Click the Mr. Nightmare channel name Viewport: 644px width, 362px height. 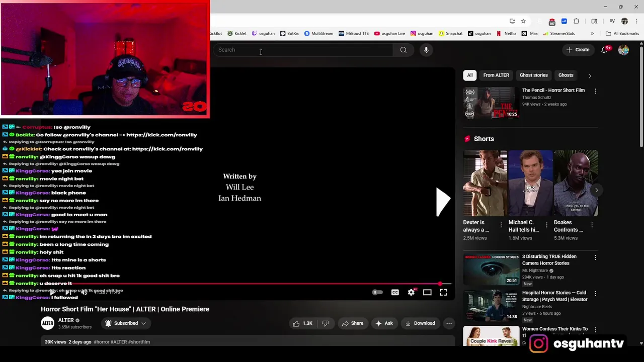535,270
